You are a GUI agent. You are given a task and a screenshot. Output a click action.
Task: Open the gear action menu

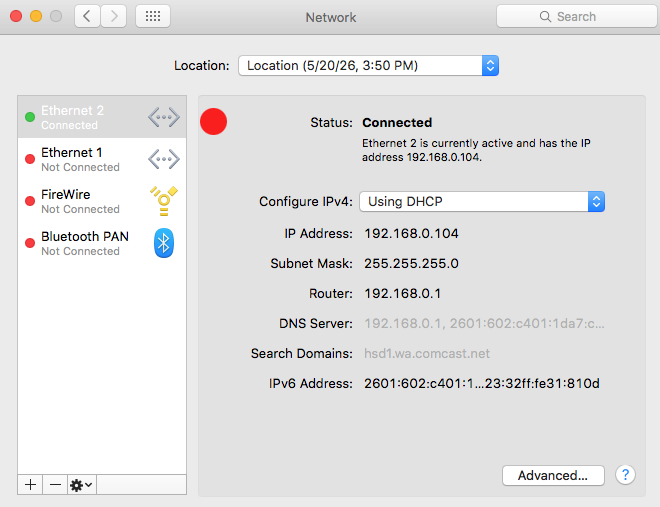tap(82, 485)
